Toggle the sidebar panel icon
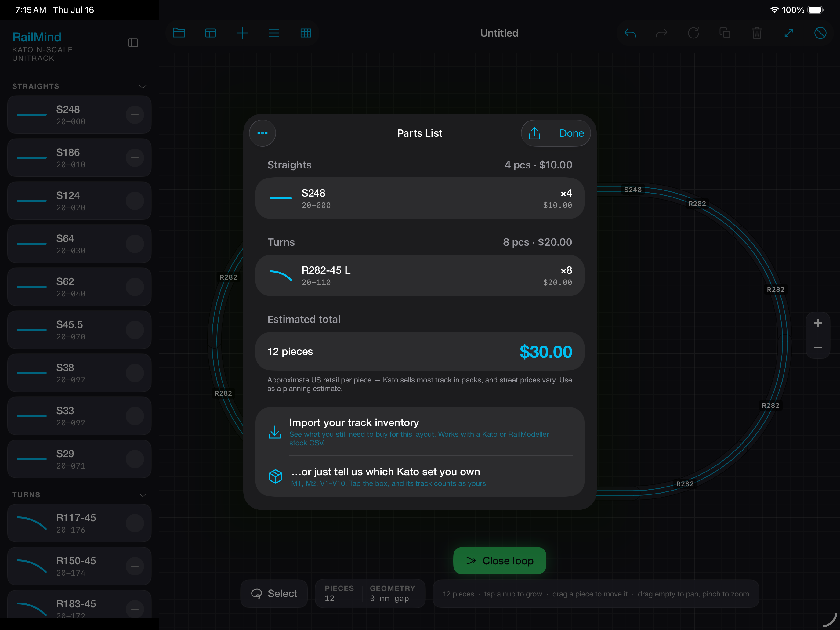This screenshot has width=840, height=630. 133,42
